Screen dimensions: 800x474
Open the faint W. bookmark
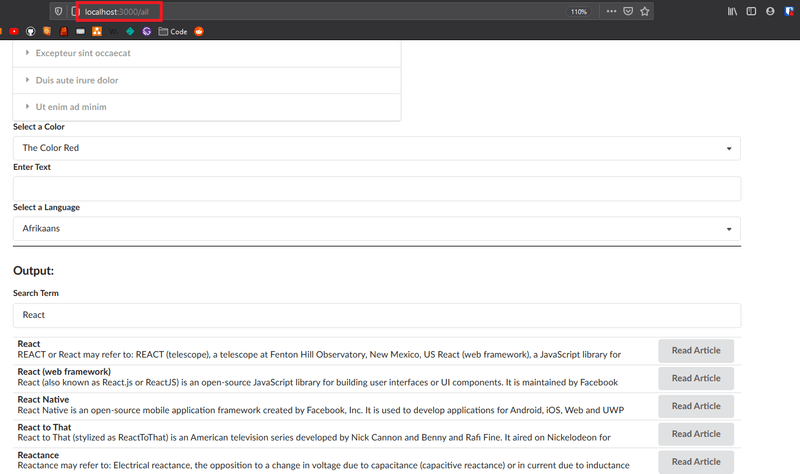[113, 32]
